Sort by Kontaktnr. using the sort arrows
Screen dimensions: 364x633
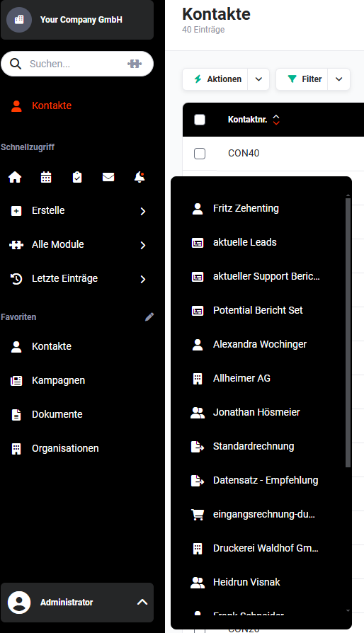[x=276, y=120]
